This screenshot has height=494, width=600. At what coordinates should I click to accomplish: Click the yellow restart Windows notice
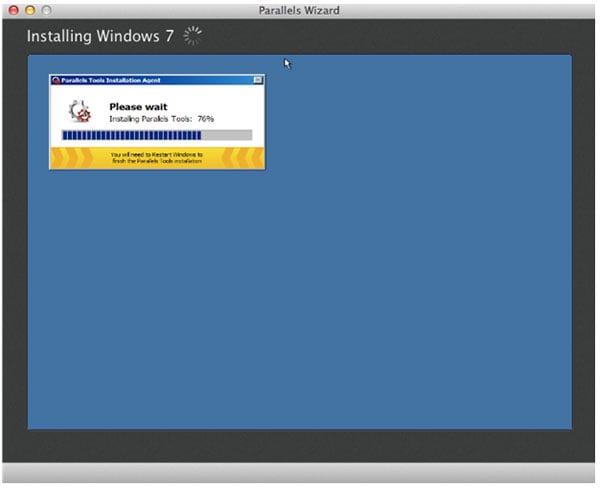[157, 158]
